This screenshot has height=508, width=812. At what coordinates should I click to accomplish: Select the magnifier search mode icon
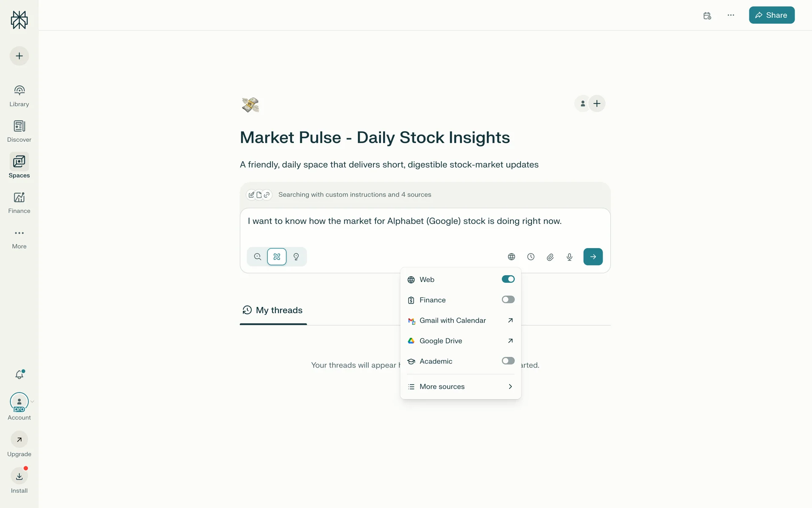tap(257, 257)
